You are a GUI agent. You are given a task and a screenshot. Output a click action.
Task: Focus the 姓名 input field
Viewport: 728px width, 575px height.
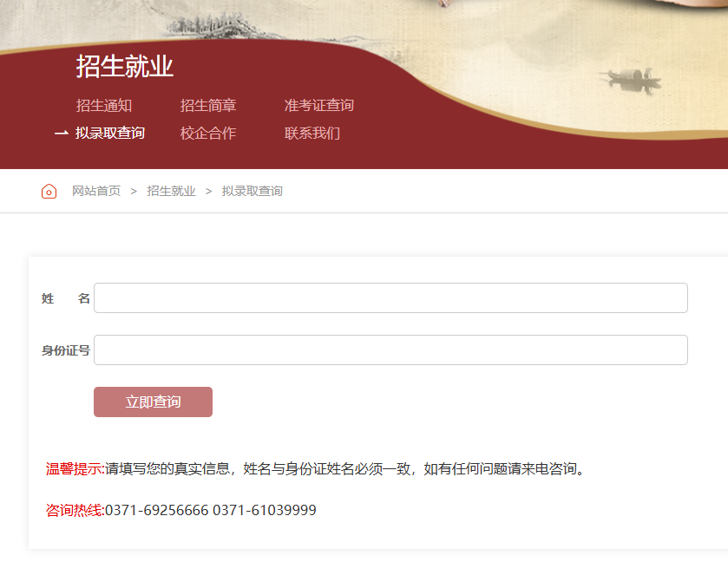click(x=390, y=298)
